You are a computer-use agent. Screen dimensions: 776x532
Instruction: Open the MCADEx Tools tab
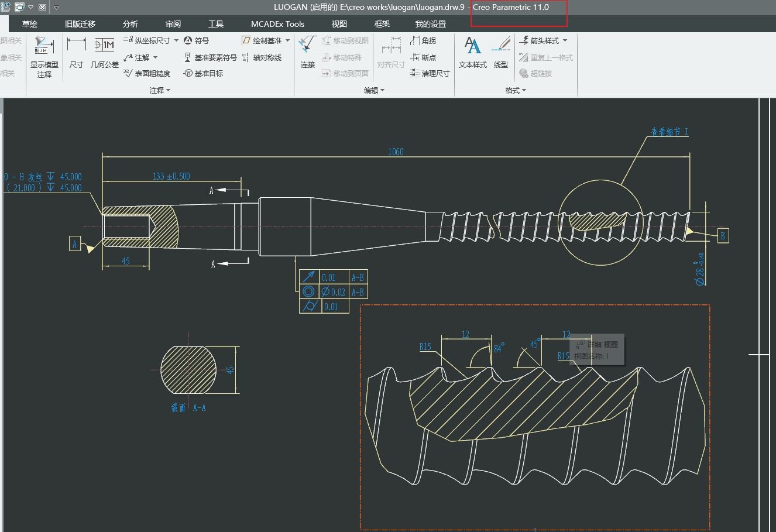(x=277, y=24)
